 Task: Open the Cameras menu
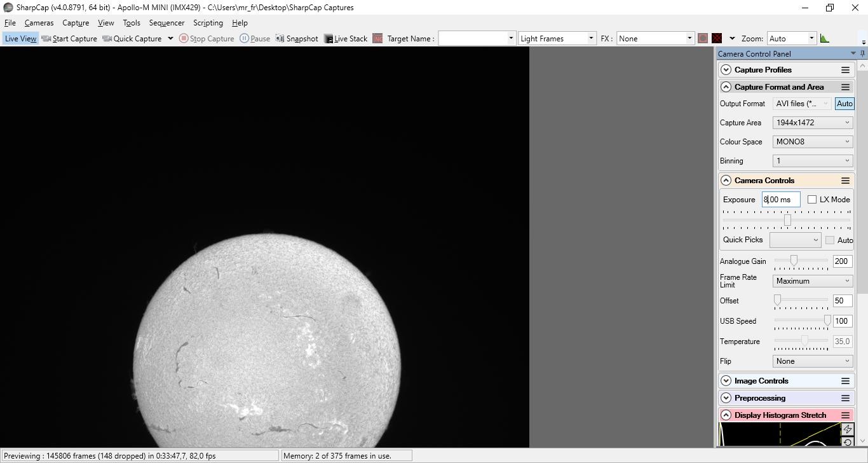click(x=39, y=23)
